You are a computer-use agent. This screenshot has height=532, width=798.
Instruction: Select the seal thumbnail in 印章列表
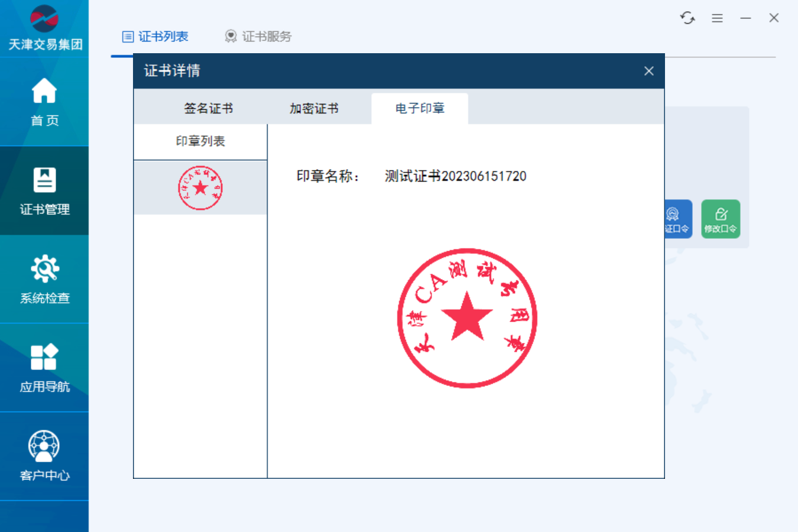coord(200,188)
